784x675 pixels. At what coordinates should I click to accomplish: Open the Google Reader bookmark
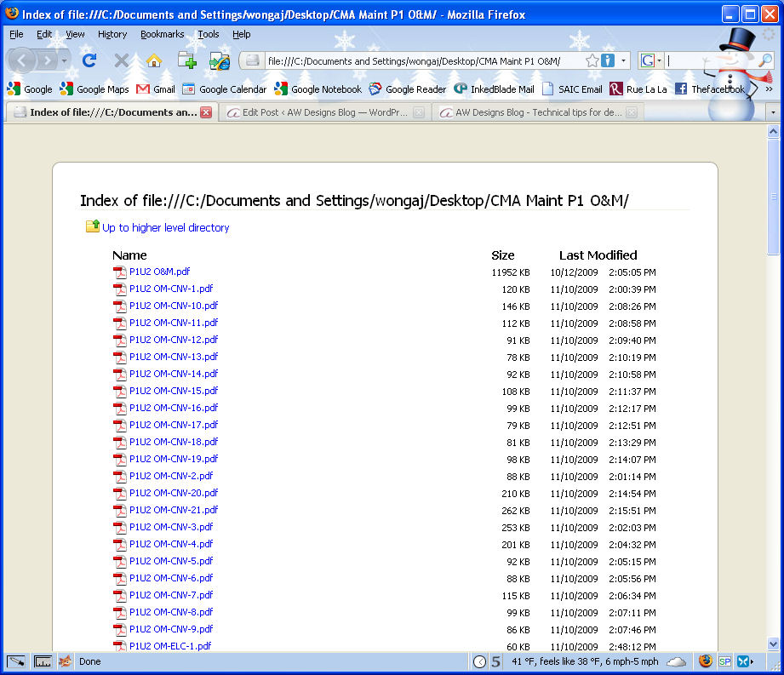[x=408, y=89]
